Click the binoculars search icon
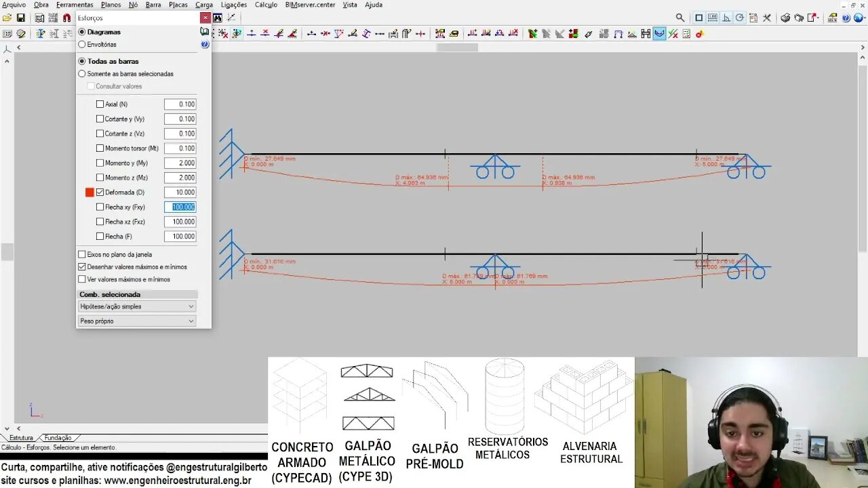Image resolution: width=868 pixels, height=488 pixels. click(x=218, y=18)
